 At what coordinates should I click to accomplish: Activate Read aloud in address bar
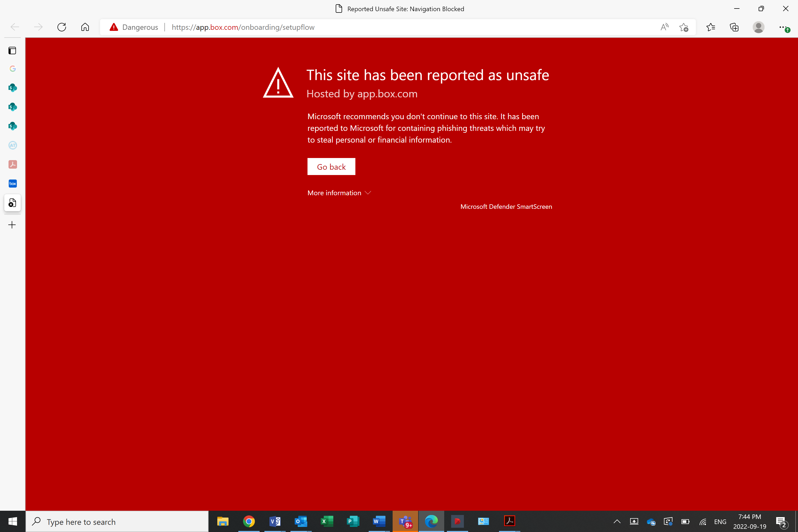pos(665,27)
